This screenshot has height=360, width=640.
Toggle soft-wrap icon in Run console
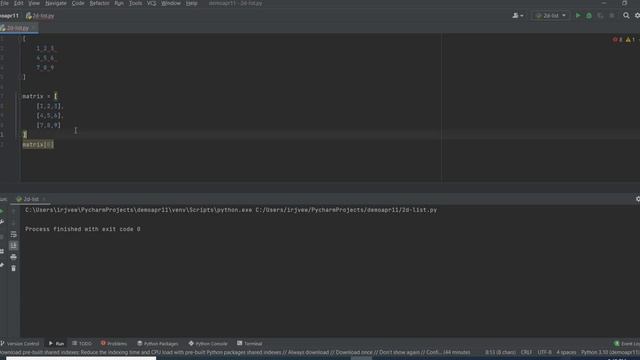(x=13, y=234)
